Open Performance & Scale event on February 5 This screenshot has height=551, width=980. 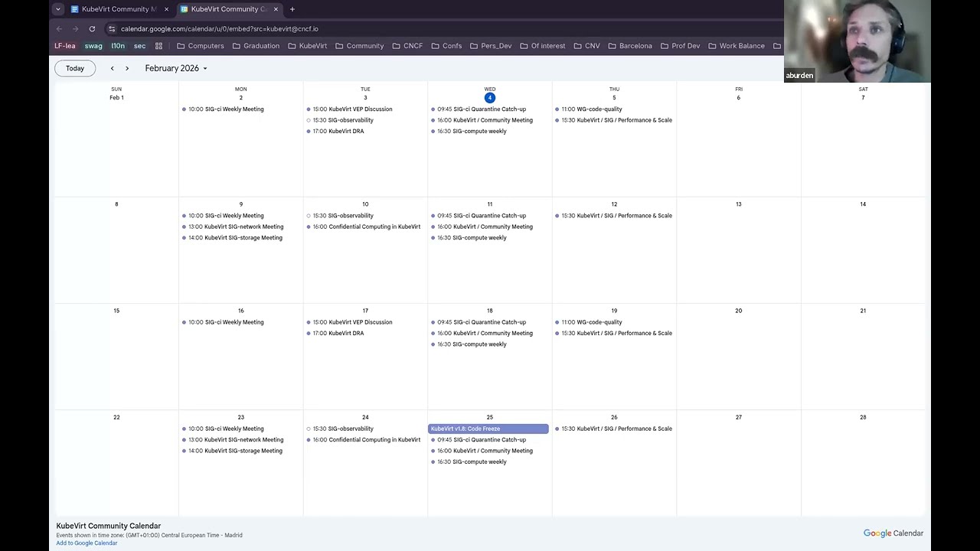[x=614, y=120]
